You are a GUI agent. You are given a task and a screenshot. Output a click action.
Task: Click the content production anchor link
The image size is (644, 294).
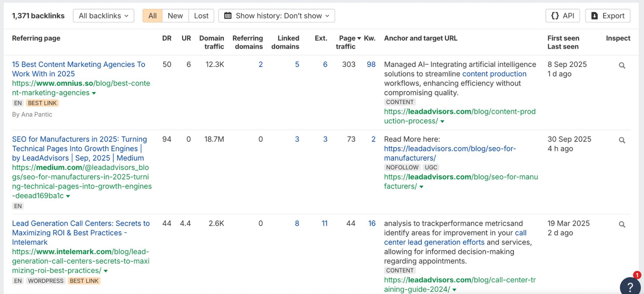point(494,74)
